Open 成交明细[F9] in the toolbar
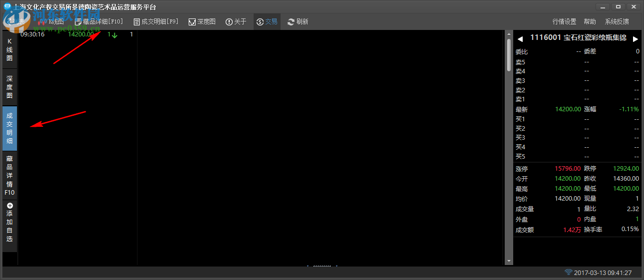 click(156, 21)
